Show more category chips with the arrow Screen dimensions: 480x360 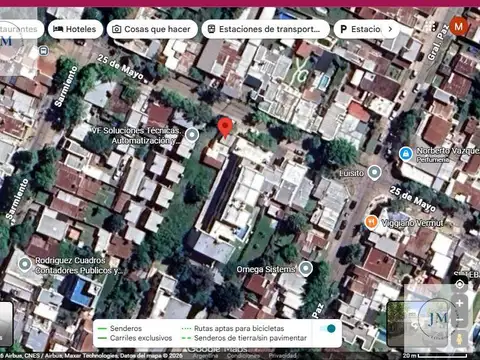[x=390, y=29]
